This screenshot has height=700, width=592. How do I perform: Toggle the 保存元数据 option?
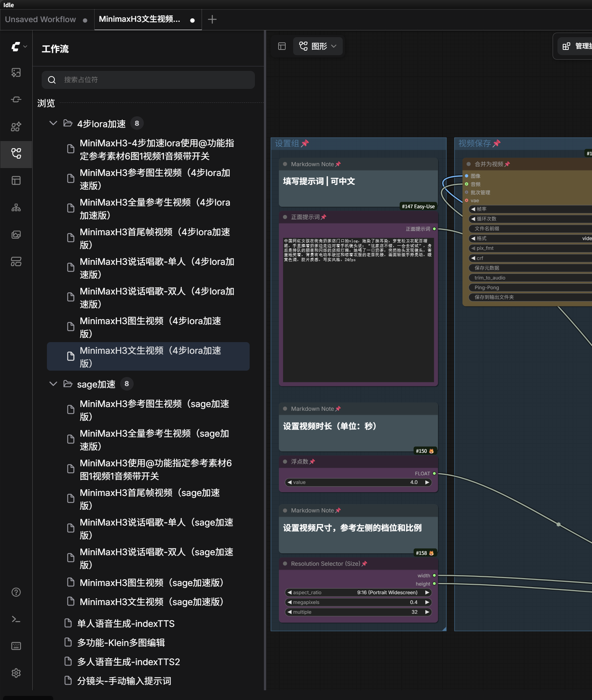tap(530, 268)
